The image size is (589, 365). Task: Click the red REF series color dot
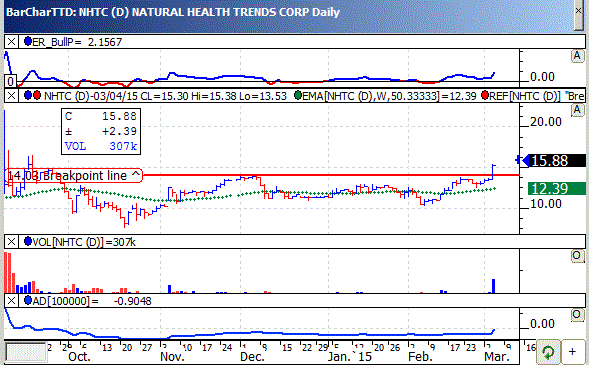click(485, 95)
